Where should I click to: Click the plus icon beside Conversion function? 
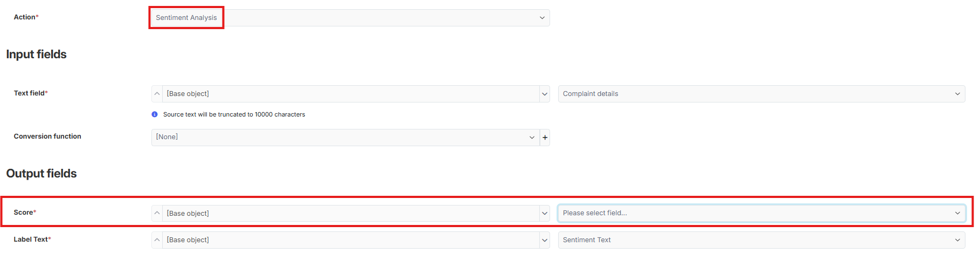click(x=545, y=138)
